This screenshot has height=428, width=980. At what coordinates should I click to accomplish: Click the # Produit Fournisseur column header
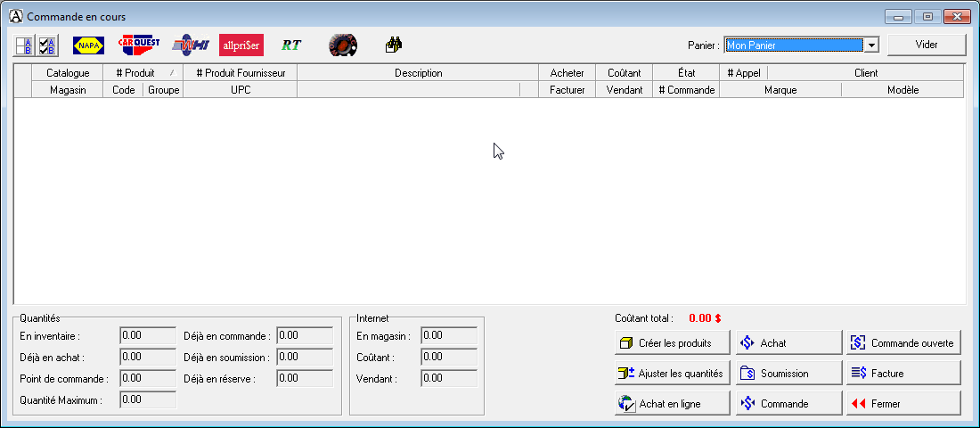[241, 73]
